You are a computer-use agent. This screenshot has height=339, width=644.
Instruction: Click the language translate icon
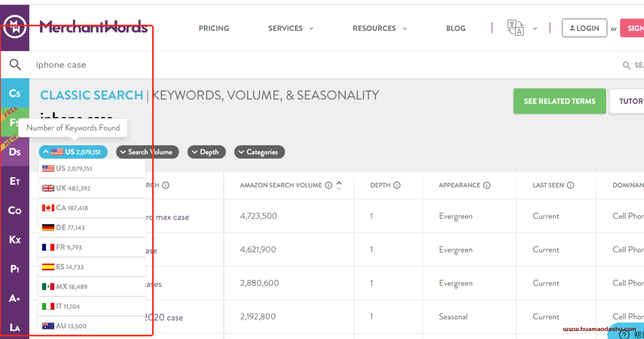515,28
